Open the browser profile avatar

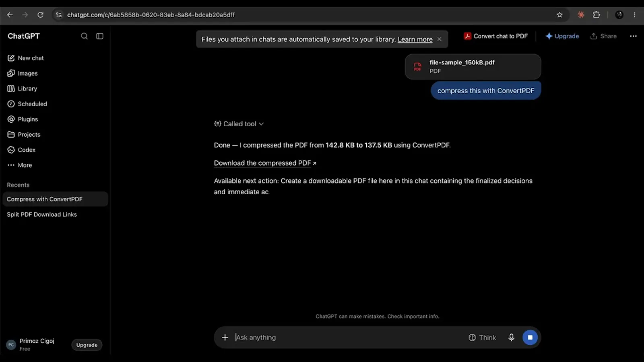pos(619,15)
